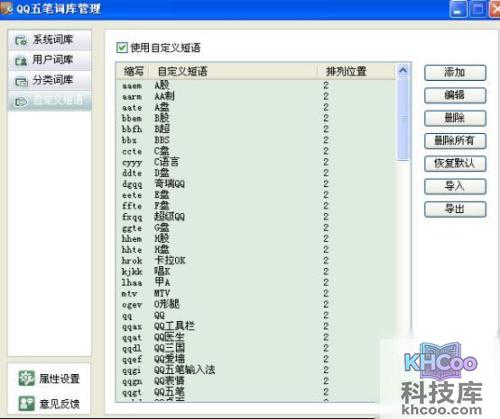The height and width of the screenshot is (419, 500).
Task: Select the ffte F盘 row
Action: pos(256,206)
